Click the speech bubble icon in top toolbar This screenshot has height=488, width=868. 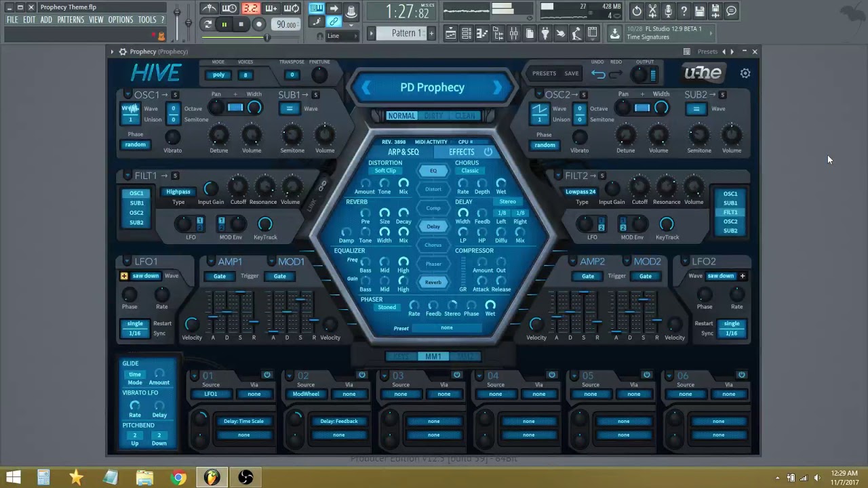click(731, 11)
